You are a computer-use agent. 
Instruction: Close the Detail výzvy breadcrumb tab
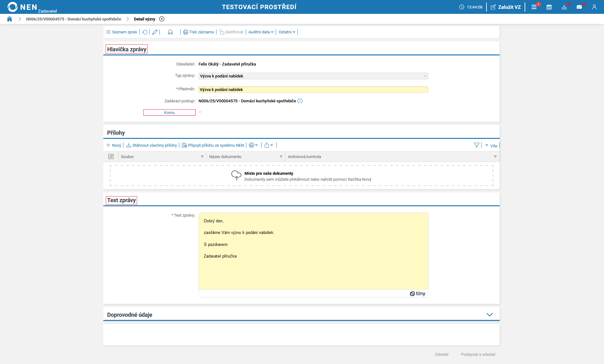(162, 19)
